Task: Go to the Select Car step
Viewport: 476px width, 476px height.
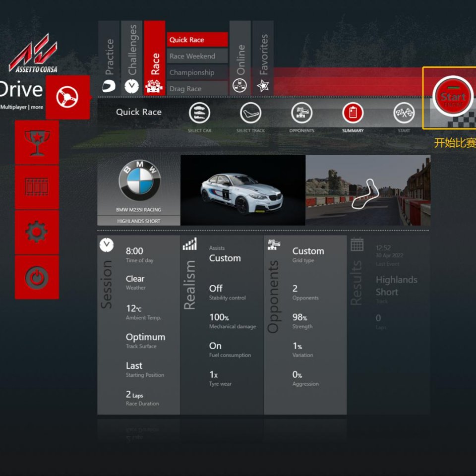Action: click(x=199, y=113)
